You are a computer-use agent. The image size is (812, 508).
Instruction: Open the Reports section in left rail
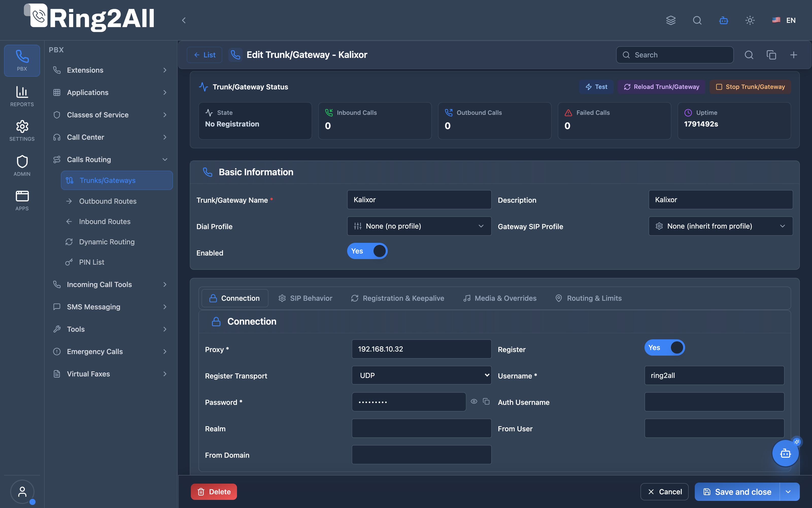point(22,97)
